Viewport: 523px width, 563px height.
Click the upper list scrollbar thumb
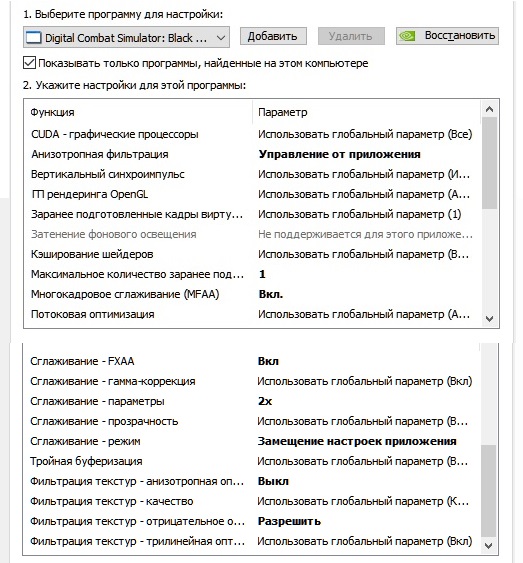(489, 163)
